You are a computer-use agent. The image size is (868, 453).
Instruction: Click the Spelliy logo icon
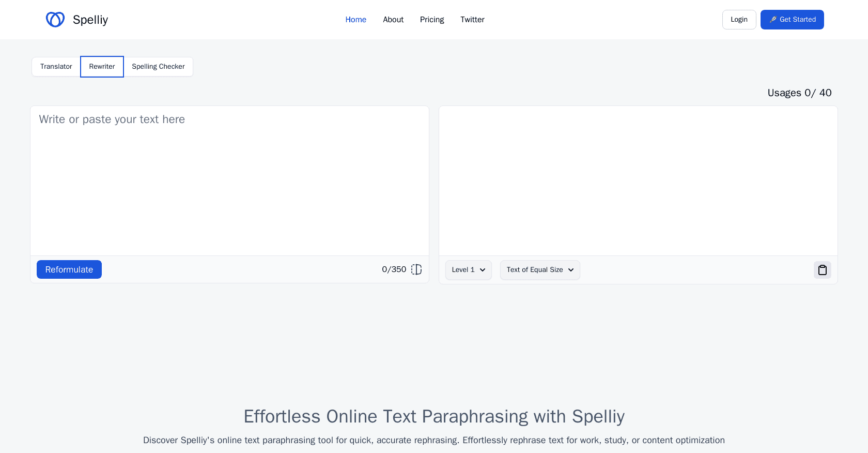pyautogui.click(x=55, y=20)
